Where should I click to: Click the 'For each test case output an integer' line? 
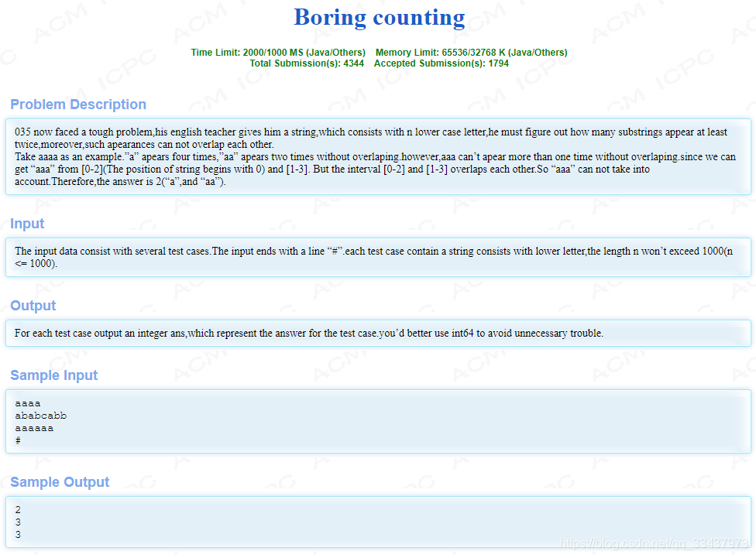click(309, 333)
